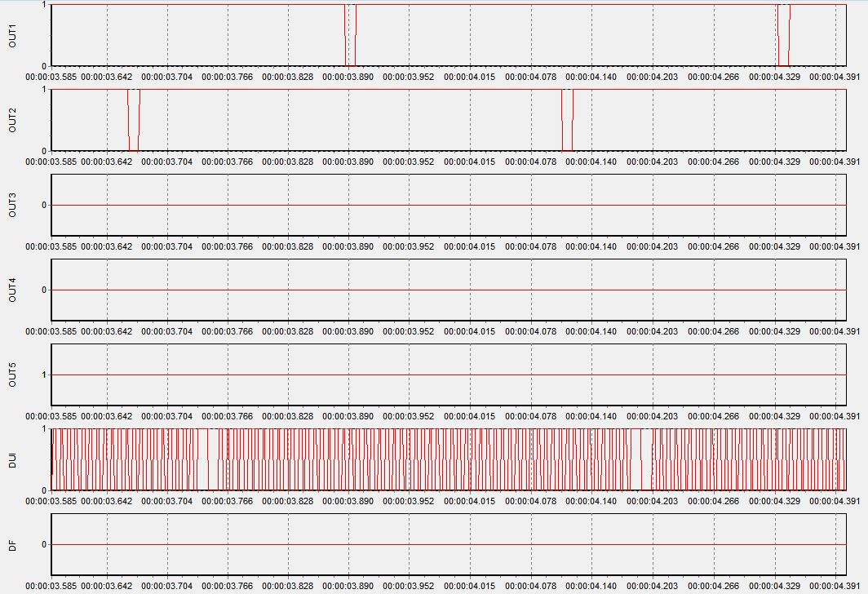This screenshot has height=594, width=868.
Task: Click the DUI channel axis label
Action: (x=12, y=459)
